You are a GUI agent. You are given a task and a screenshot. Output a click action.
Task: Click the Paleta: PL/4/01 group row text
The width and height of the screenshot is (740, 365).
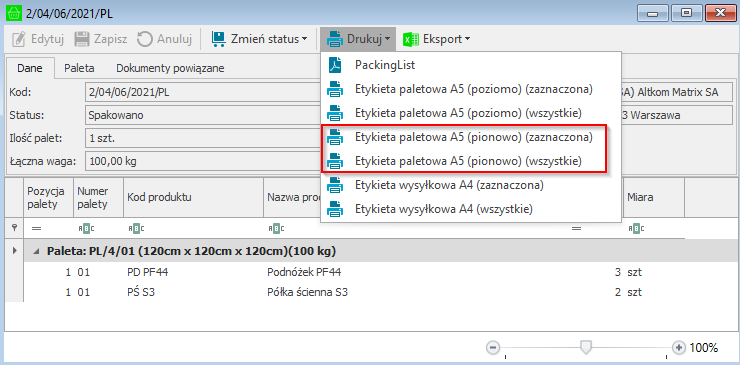tap(192, 252)
